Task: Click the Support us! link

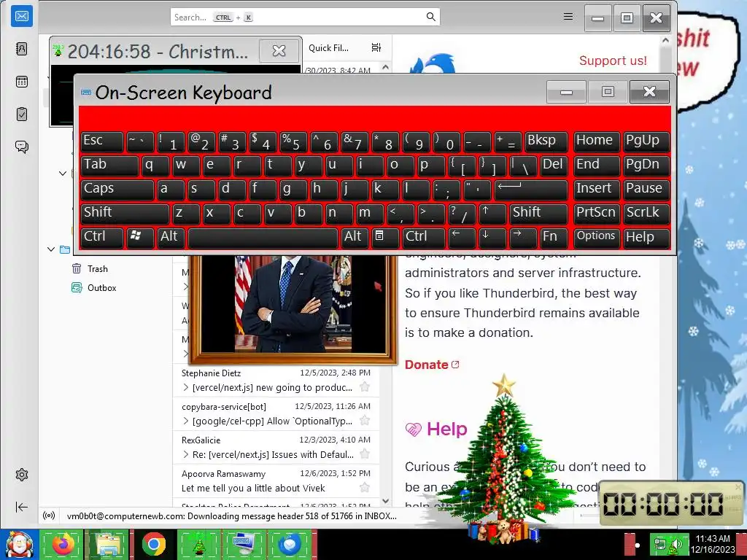Action: pyautogui.click(x=613, y=61)
